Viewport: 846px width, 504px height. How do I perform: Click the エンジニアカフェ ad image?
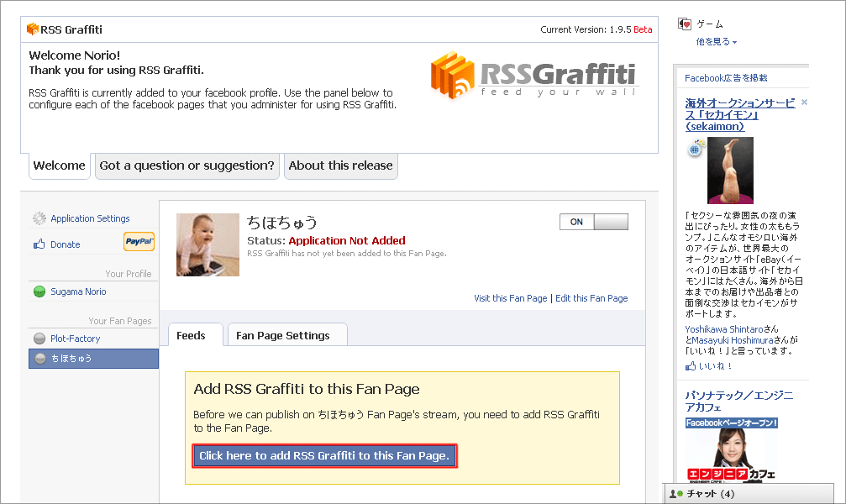point(731,449)
